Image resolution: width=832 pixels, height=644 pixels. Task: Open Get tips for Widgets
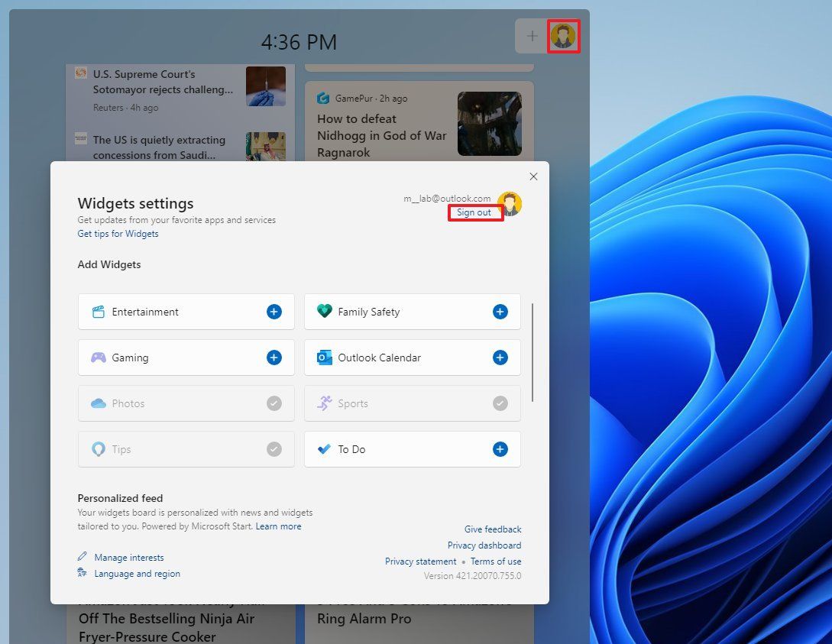point(118,234)
